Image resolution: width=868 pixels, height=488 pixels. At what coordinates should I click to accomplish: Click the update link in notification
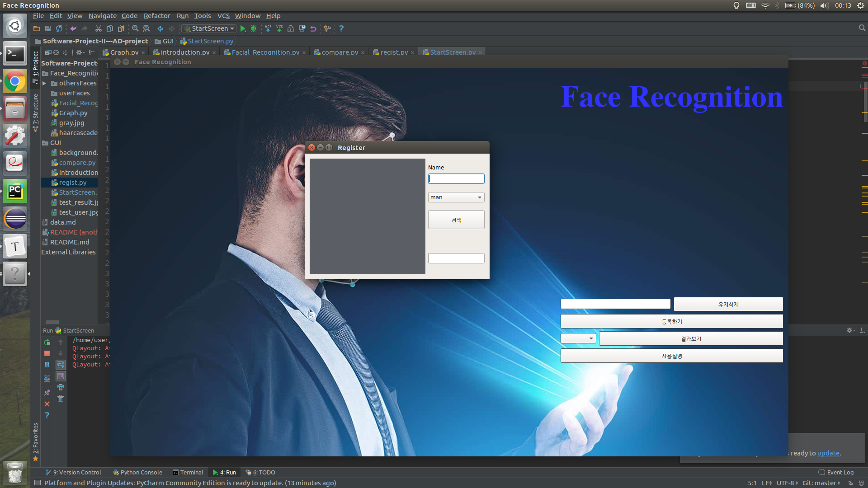coord(828,453)
